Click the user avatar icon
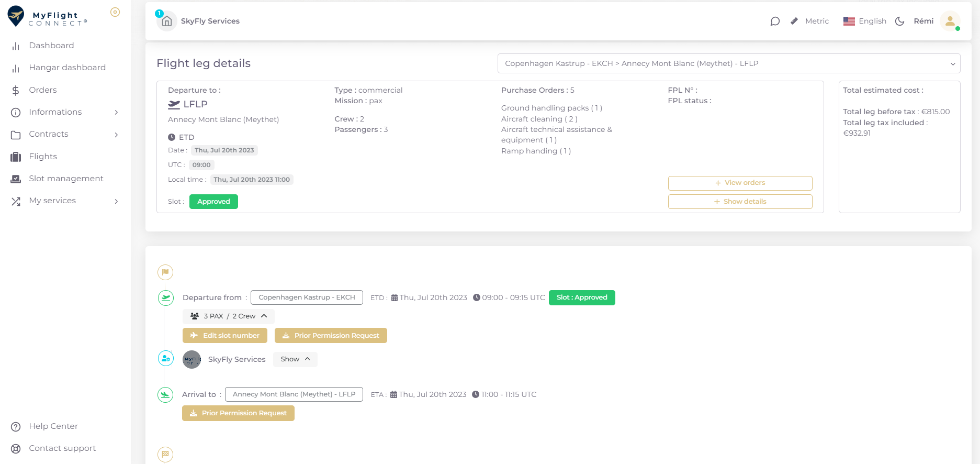The image size is (980, 464). pyautogui.click(x=950, y=21)
